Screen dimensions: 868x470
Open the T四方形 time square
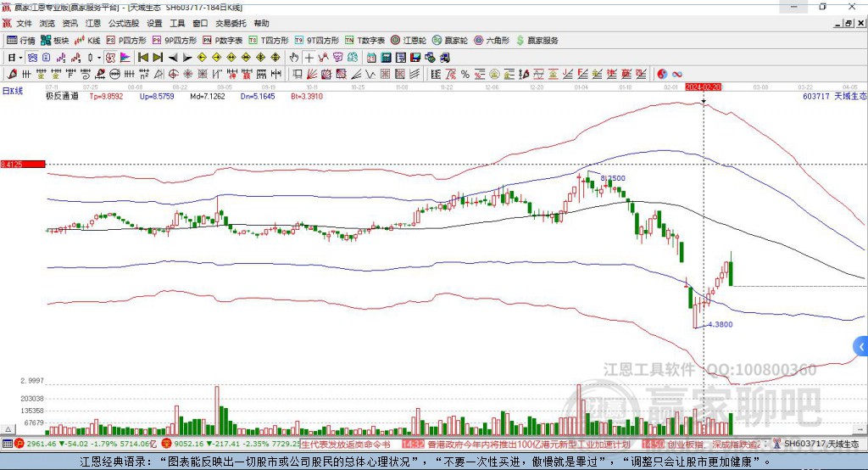269,41
